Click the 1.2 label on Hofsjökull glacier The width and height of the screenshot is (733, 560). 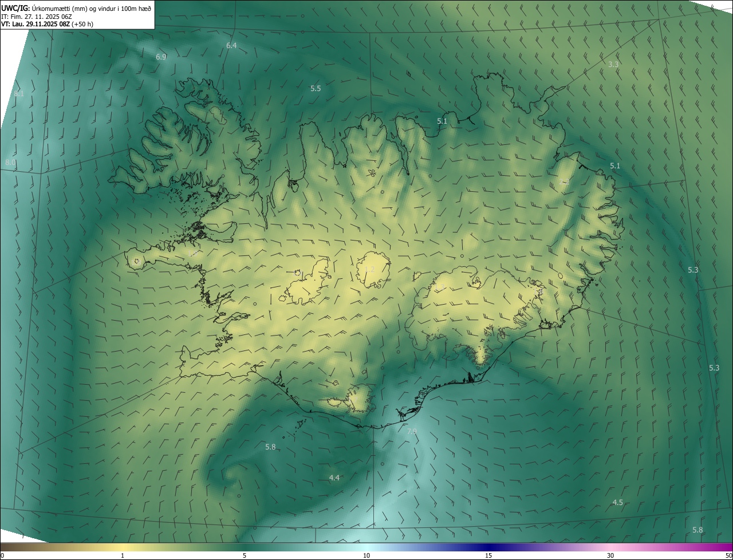pos(370,269)
